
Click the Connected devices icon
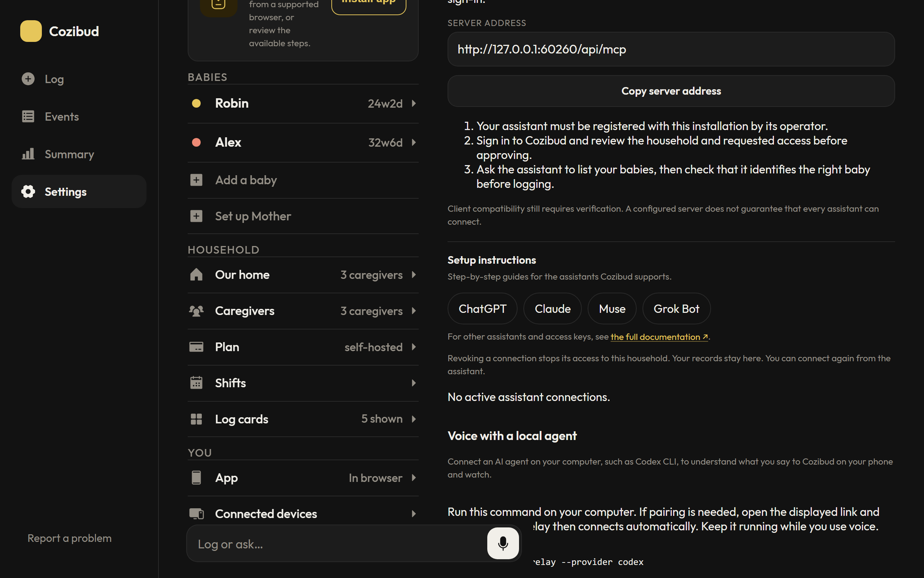[x=196, y=513]
